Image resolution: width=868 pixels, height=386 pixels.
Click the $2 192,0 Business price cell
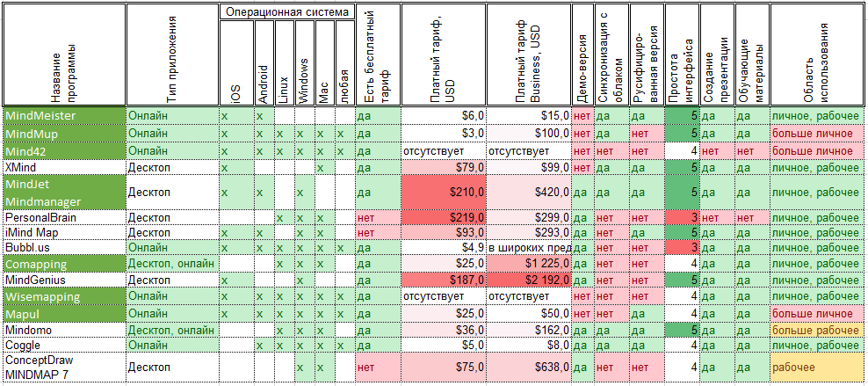point(528,280)
